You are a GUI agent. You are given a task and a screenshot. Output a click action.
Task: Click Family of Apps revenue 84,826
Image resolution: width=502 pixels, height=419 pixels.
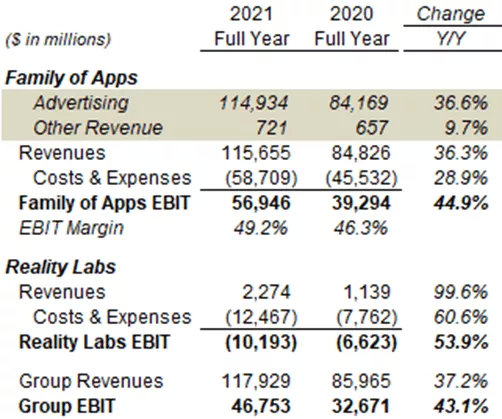click(x=361, y=153)
